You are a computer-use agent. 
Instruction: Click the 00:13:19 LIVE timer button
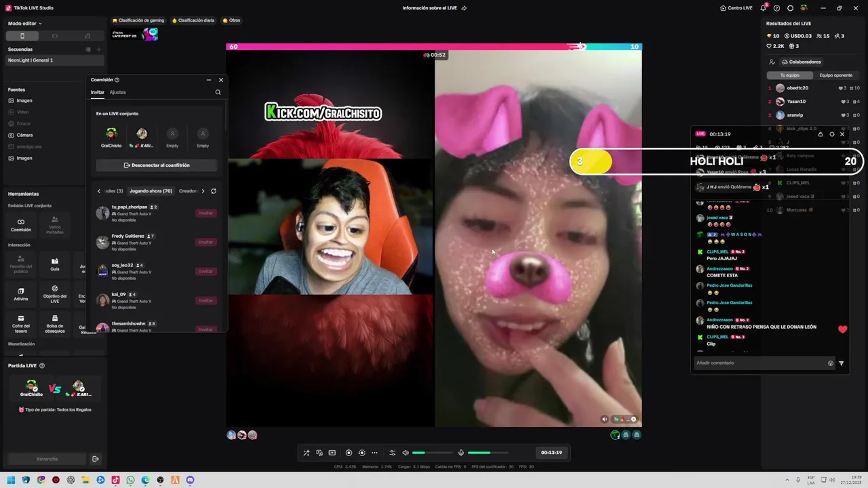pyautogui.click(x=551, y=453)
